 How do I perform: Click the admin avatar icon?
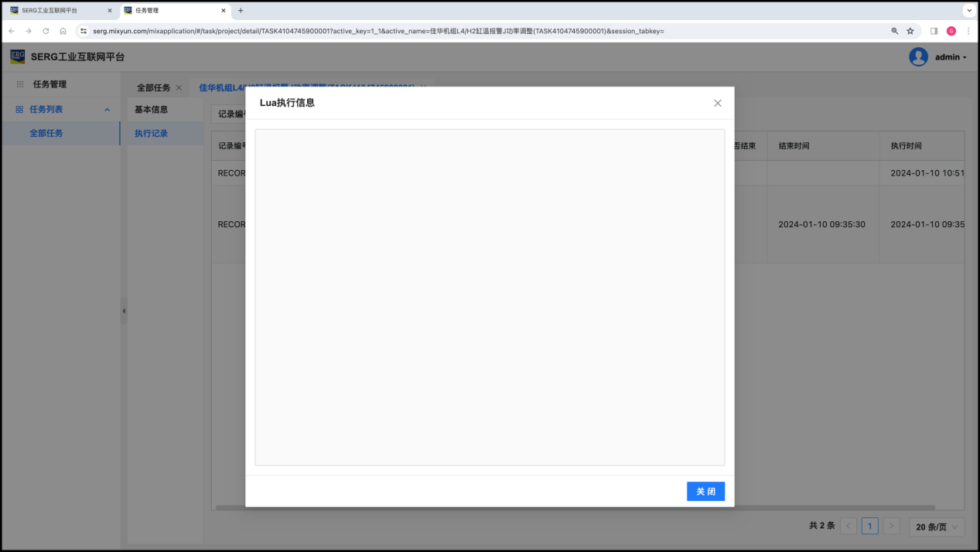click(x=918, y=57)
